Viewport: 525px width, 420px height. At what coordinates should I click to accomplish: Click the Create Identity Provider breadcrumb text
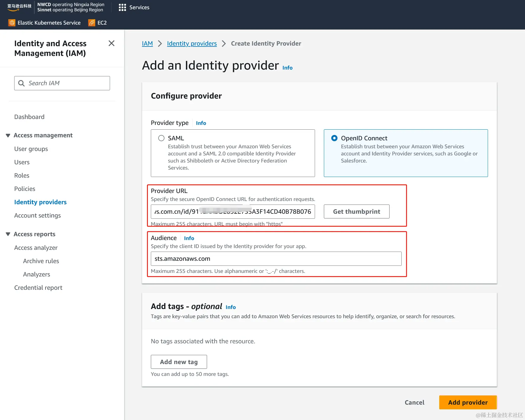click(x=266, y=44)
